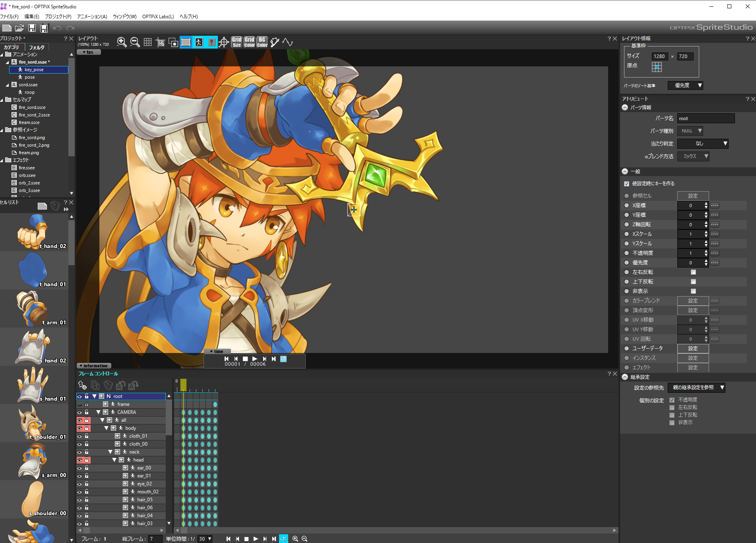This screenshot has height=543, width=756.
Task: Click the zoom out magnifier in layout toolbar
Action: tap(135, 42)
